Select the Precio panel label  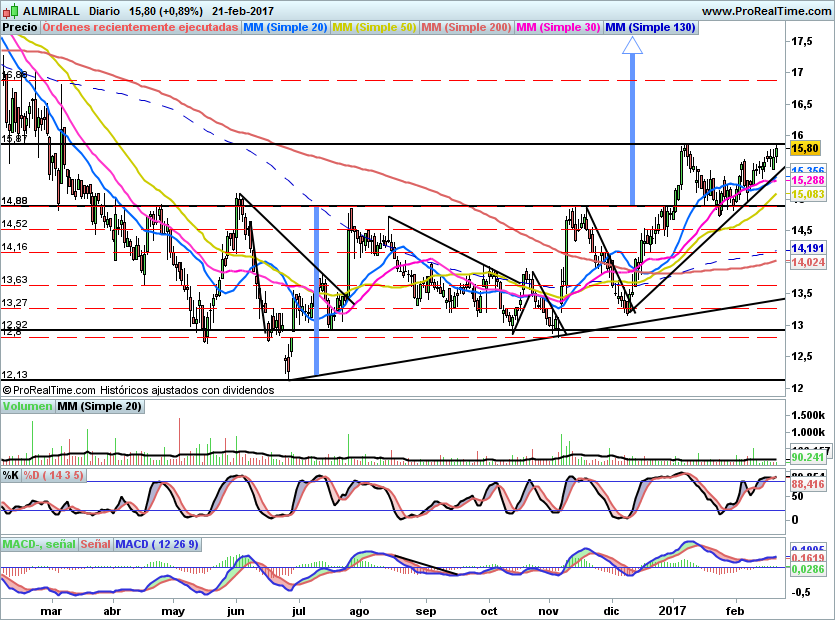[x=20, y=27]
